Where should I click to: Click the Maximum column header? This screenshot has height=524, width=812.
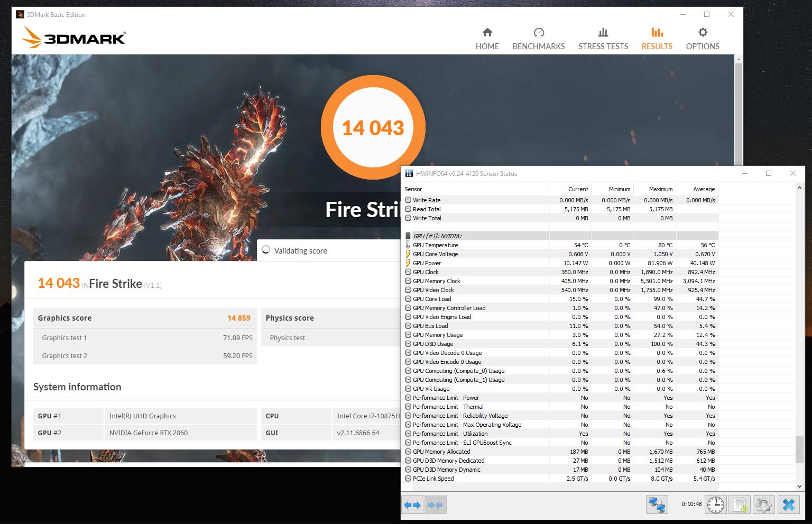(x=655, y=189)
